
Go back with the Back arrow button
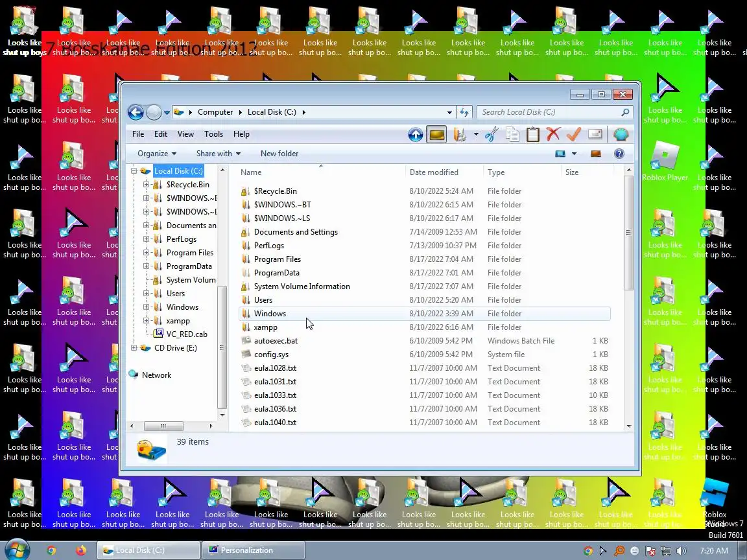136,112
